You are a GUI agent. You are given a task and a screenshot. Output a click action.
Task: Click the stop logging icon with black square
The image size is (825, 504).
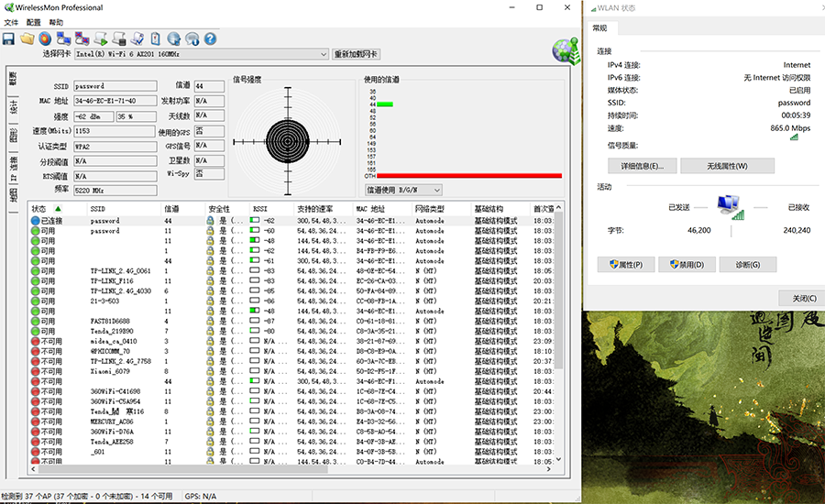pyautogui.click(x=119, y=38)
